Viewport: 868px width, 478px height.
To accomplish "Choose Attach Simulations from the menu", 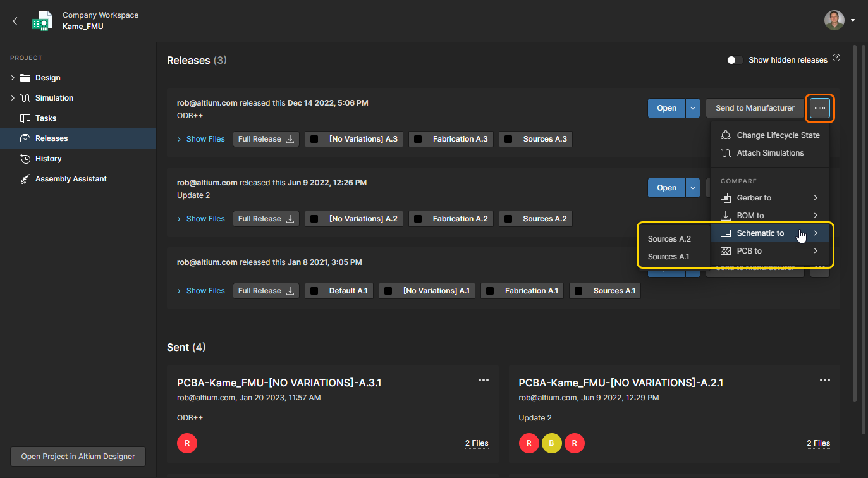I will (x=771, y=153).
